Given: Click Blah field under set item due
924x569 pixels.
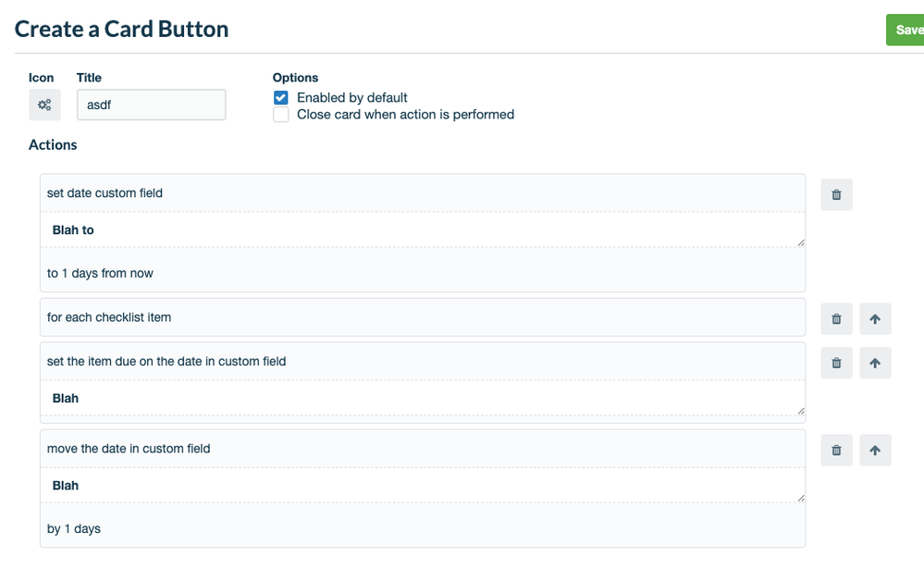Looking at the screenshot, I should click(x=423, y=398).
